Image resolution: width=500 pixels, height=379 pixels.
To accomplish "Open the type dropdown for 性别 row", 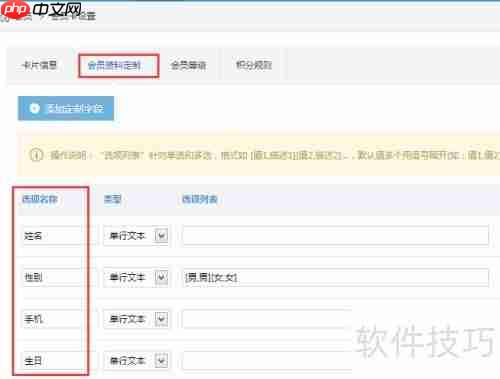I will (136, 277).
